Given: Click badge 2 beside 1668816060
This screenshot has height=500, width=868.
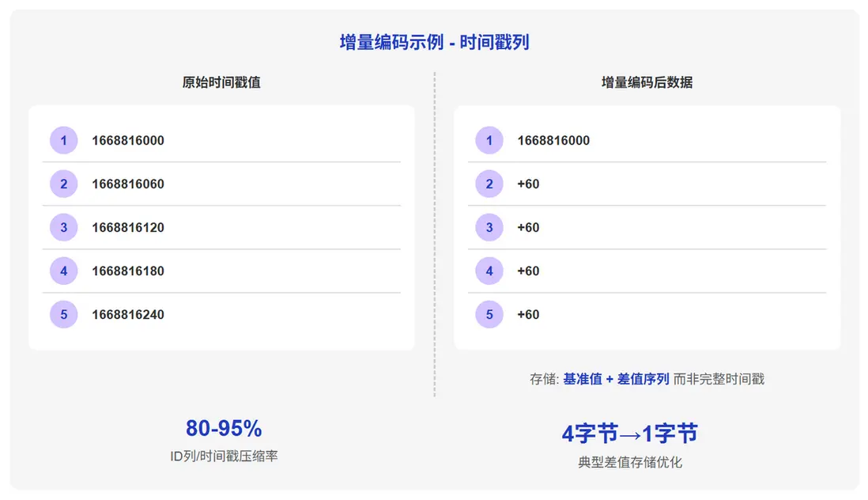Looking at the screenshot, I should point(63,184).
